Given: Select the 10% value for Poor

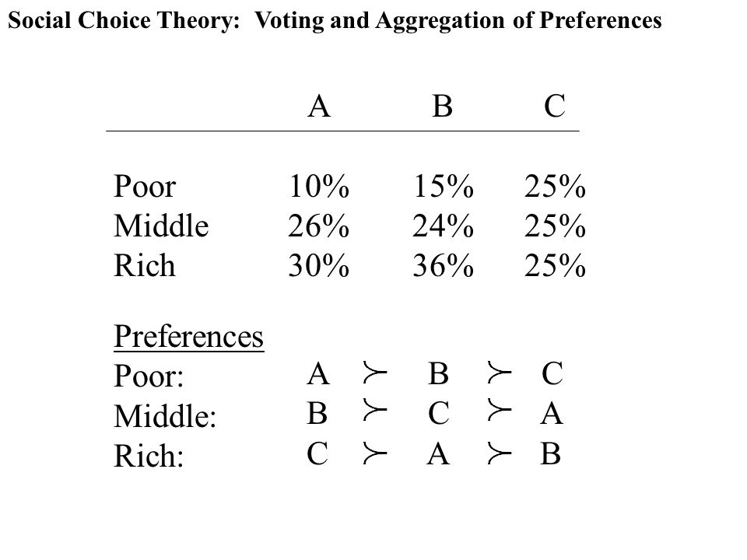Looking at the screenshot, I should point(319,186).
